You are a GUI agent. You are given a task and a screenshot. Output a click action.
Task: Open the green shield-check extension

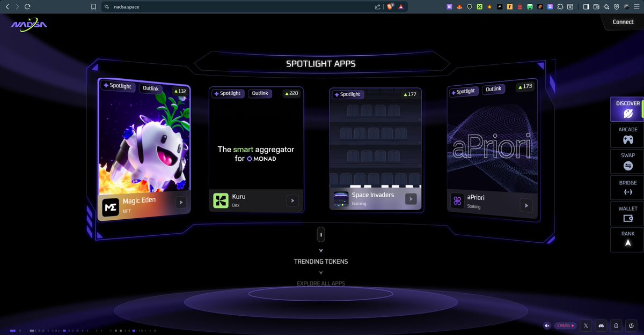point(470,7)
